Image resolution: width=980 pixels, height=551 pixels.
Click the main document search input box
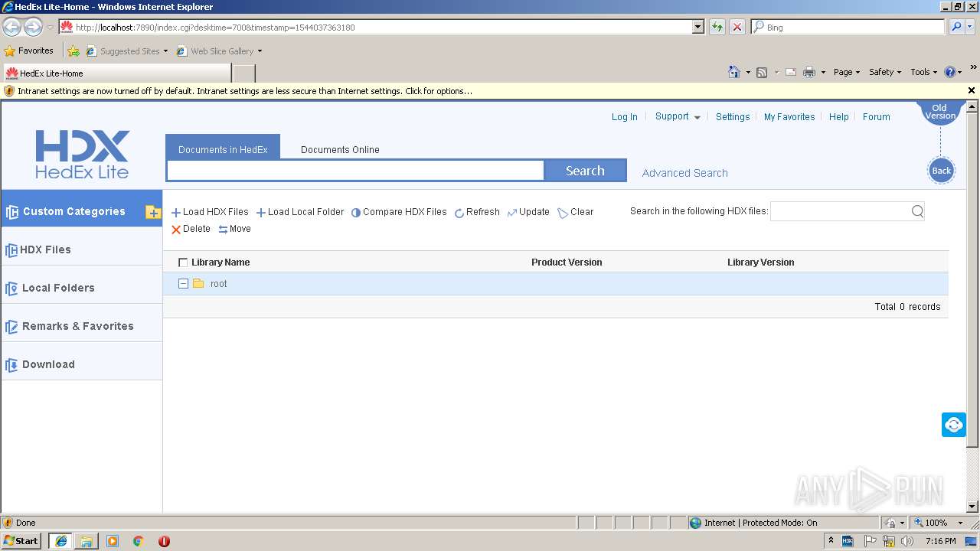355,170
